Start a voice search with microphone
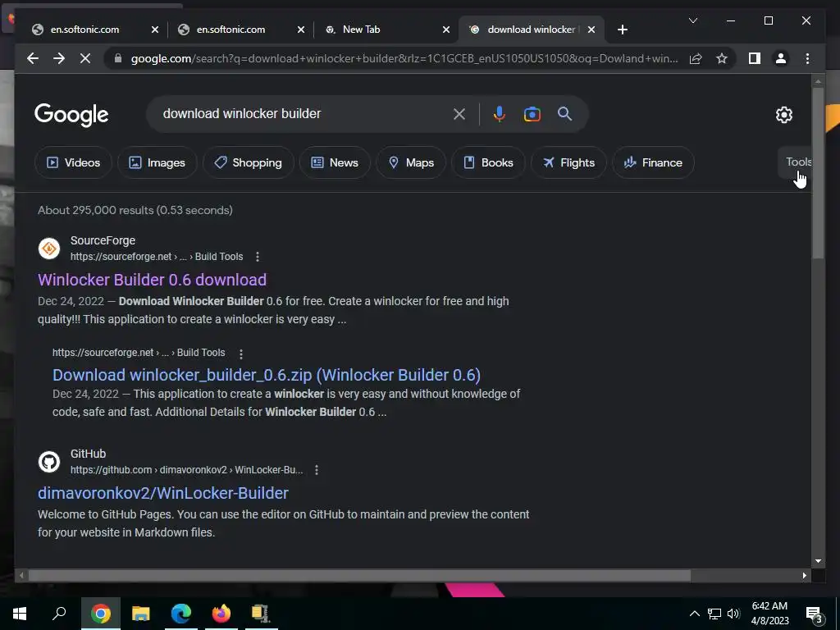The width and height of the screenshot is (840, 630). (500, 113)
